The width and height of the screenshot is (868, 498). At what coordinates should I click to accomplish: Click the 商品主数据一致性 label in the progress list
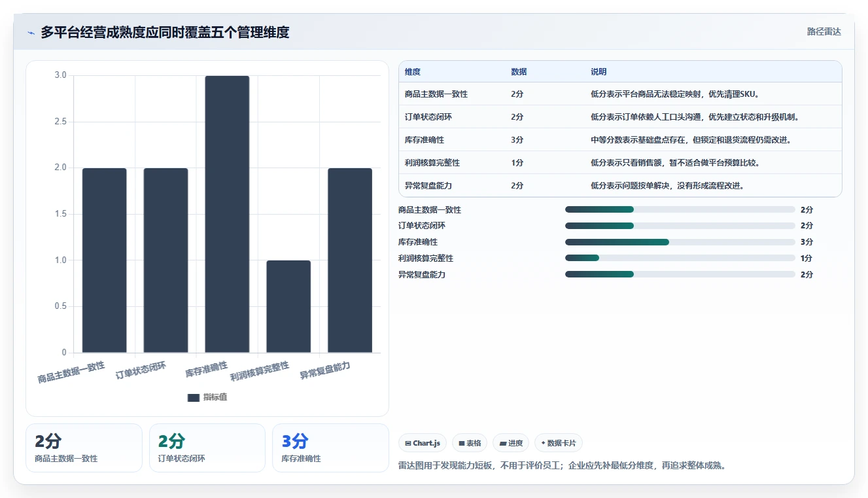430,209
